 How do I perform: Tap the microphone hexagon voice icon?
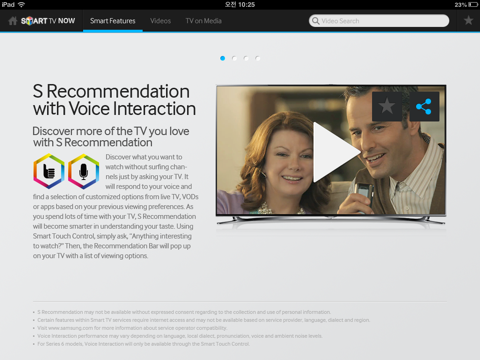pyautogui.click(x=84, y=171)
